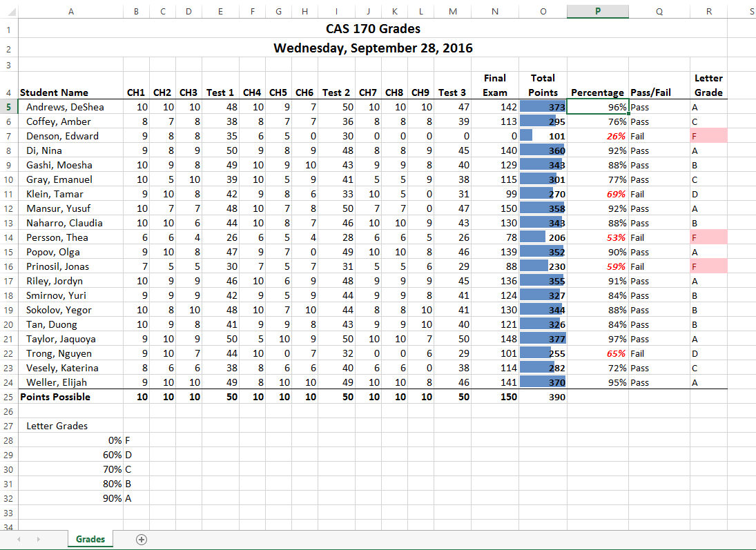
Task: Click the CAS 170 Grades title cell
Action: (373, 28)
